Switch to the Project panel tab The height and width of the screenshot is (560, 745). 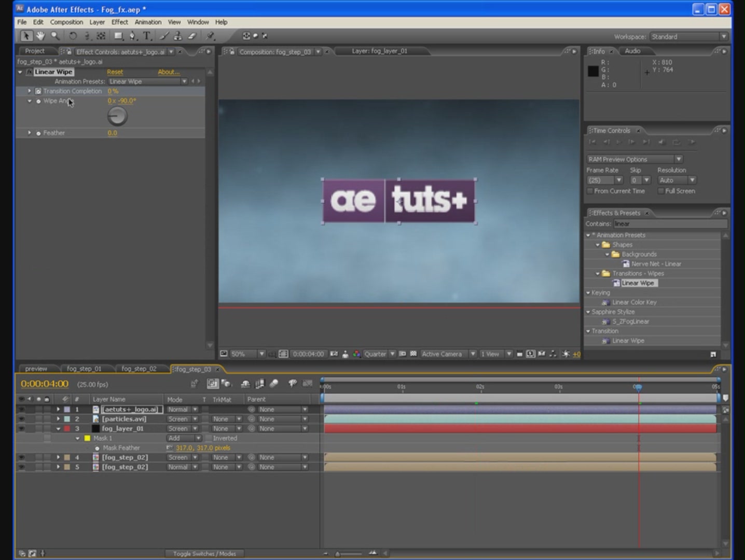tap(35, 51)
